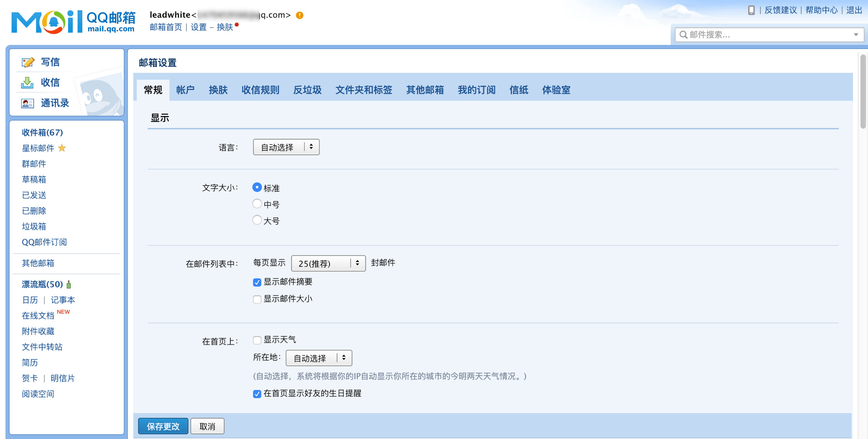868x439 pixels.
Task: Click the magnifier icon in the mail search box
Action: click(x=684, y=35)
